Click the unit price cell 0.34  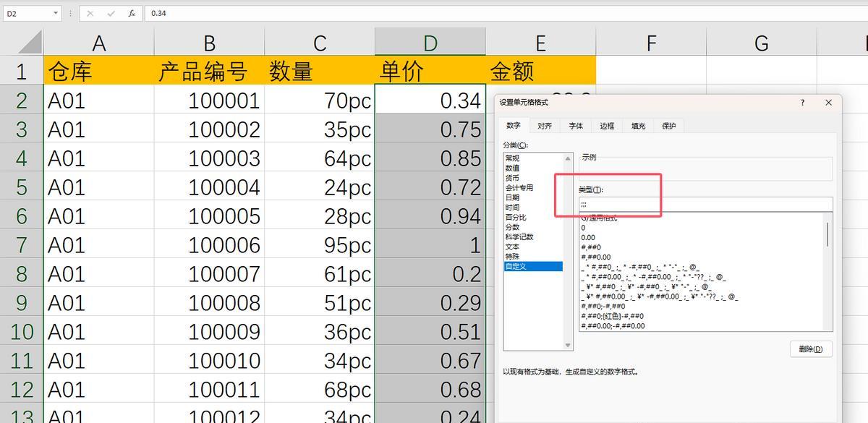coord(430,100)
